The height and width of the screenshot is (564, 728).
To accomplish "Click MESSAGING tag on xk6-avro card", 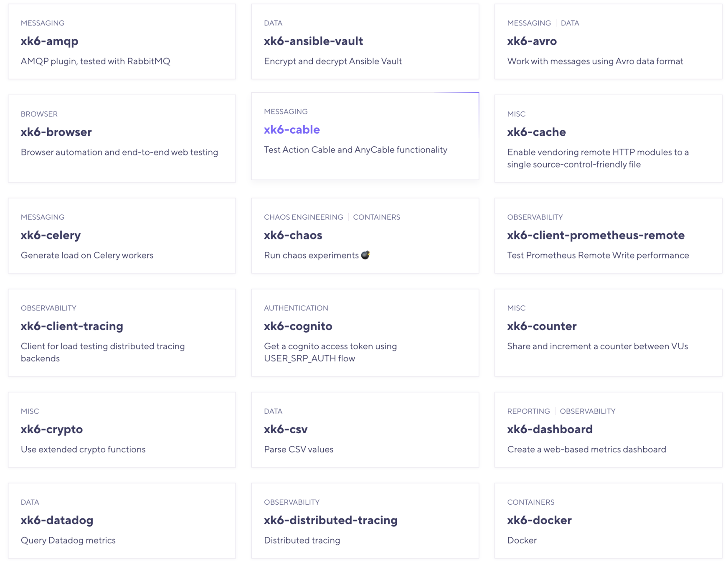I will click(x=529, y=23).
